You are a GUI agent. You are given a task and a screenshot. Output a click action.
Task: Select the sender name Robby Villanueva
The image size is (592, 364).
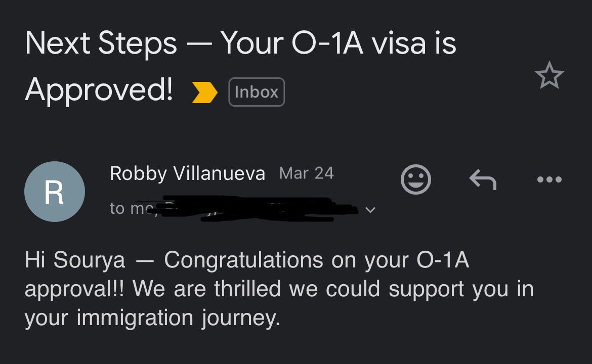pos(187,173)
